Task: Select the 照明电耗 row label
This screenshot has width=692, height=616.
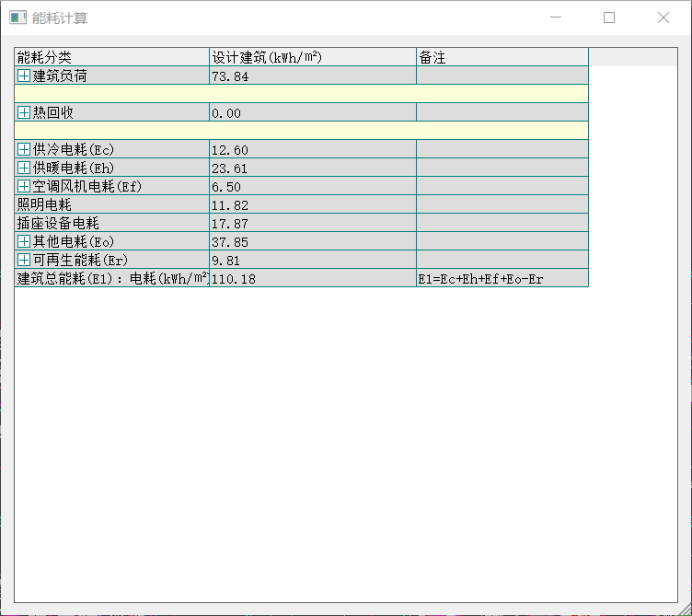Action: pyautogui.click(x=44, y=205)
